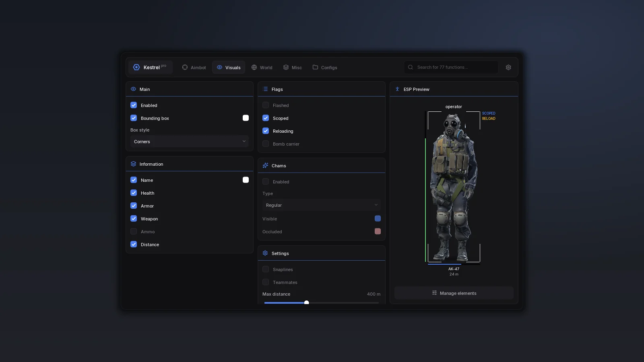Click the Kestrel hexagon logo icon
This screenshot has height=362, width=644.
(136, 67)
